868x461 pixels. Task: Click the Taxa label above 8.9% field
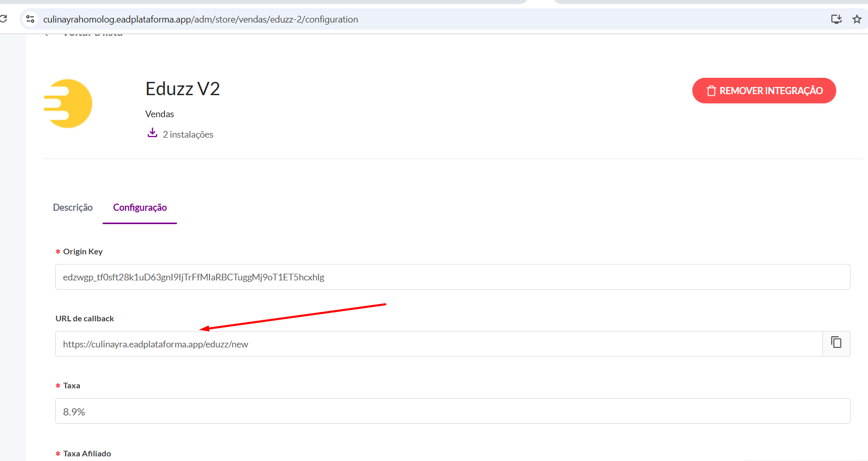pos(72,386)
